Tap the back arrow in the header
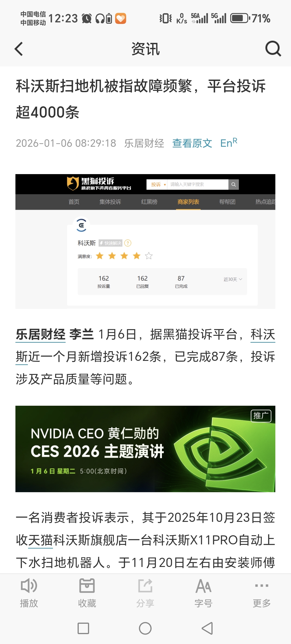This screenshot has width=291, height=644. pyautogui.click(x=19, y=49)
